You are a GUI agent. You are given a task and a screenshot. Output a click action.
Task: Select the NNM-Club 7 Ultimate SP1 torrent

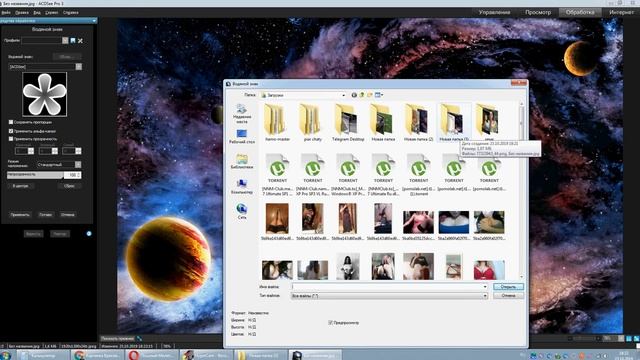(x=277, y=175)
